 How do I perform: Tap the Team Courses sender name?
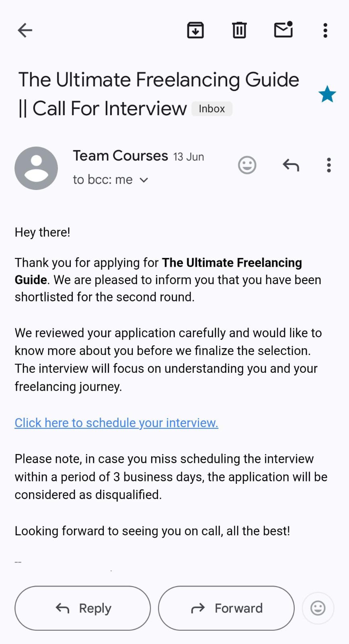(120, 156)
